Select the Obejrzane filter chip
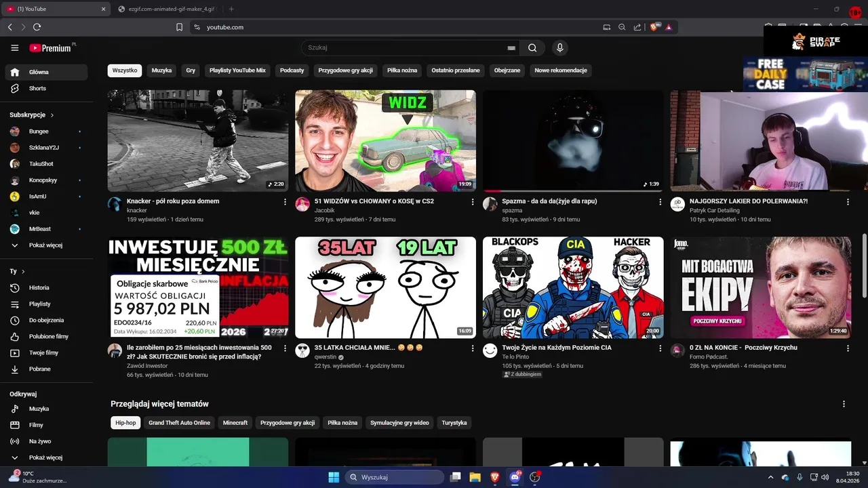The width and height of the screenshot is (868, 488). pyautogui.click(x=507, y=70)
